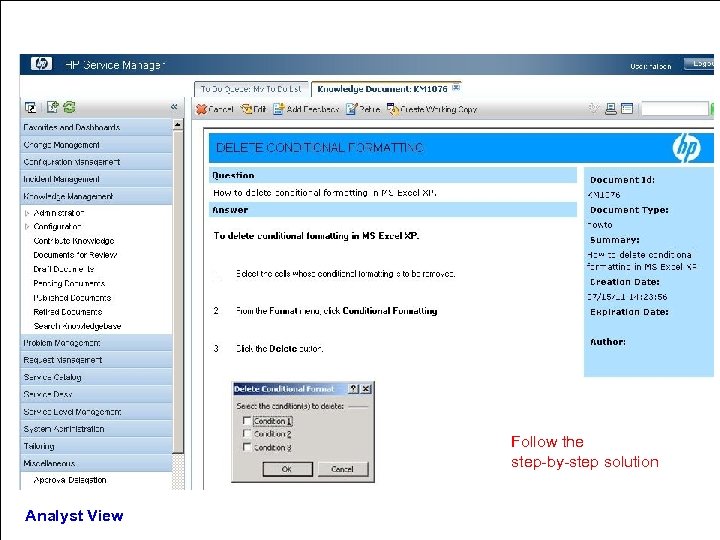Click the toolbar search input field
This screenshot has width=720, height=540.
point(675,109)
